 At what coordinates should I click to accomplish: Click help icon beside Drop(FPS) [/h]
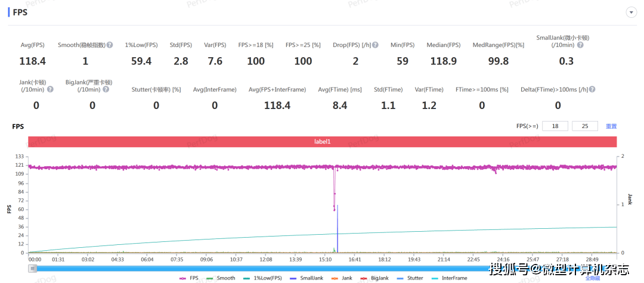point(374,45)
